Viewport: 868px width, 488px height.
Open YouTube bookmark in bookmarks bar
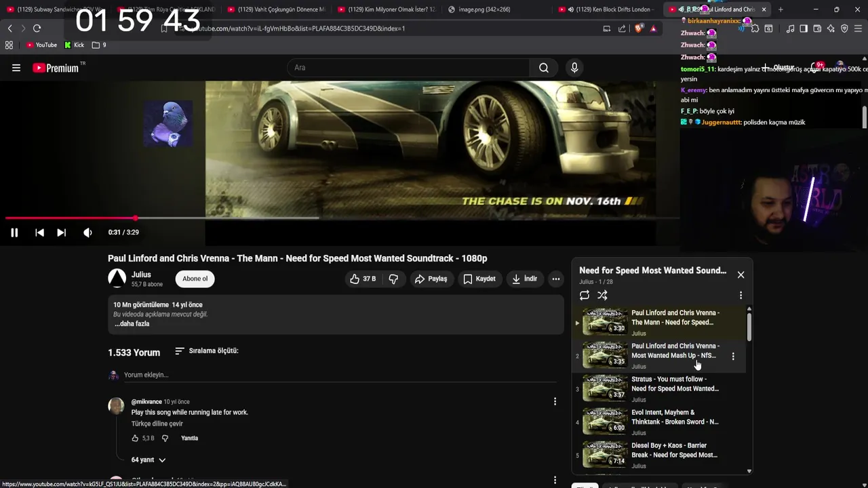point(41,45)
